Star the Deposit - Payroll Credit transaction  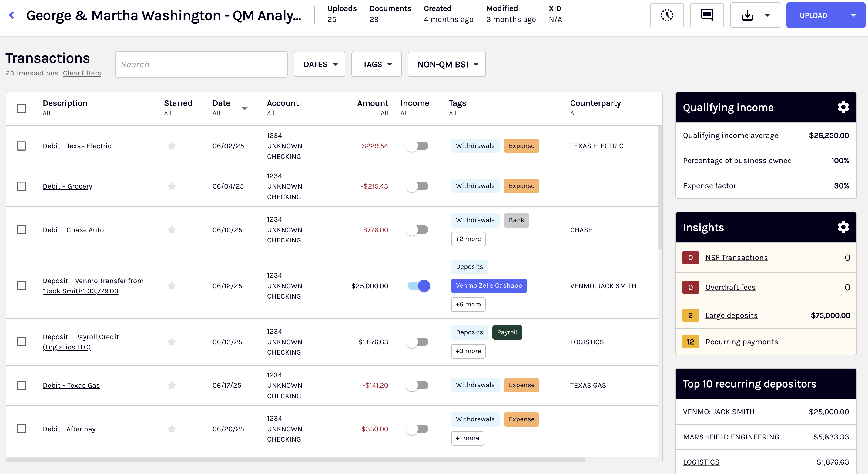[172, 342]
